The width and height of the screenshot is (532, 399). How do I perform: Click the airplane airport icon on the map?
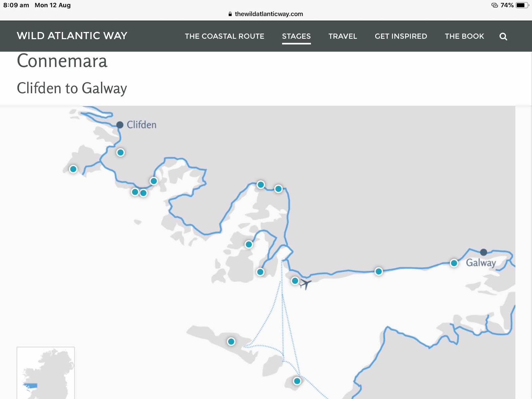(305, 284)
